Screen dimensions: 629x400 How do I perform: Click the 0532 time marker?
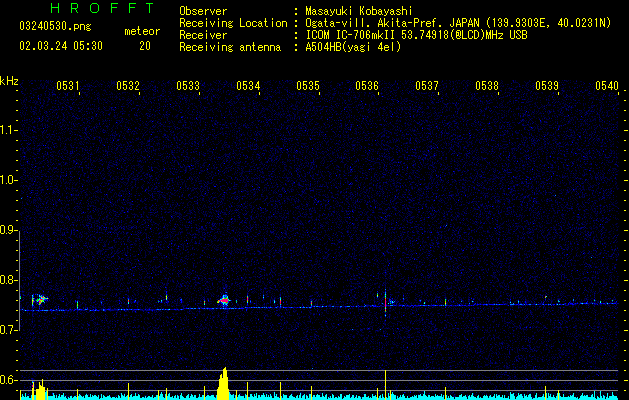pyautogui.click(x=128, y=85)
